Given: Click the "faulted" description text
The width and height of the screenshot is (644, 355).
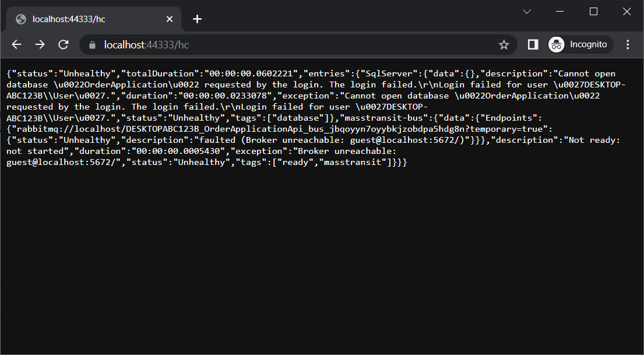Looking at the screenshot, I should pos(217,140).
